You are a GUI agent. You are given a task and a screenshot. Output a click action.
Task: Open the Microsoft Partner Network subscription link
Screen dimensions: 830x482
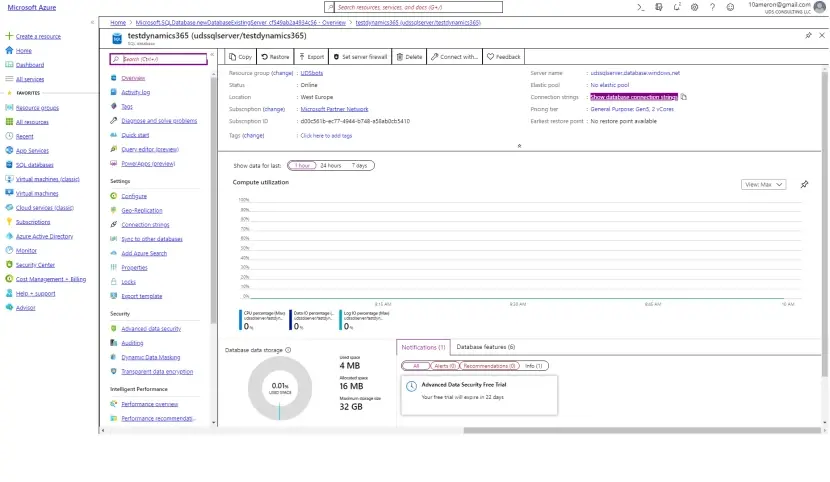tap(334, 109)
